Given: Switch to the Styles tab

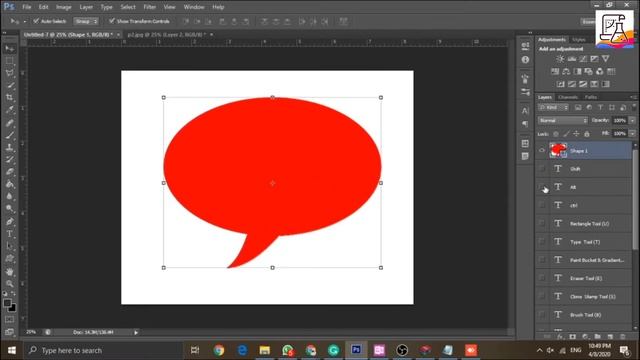Looking at the screenshot, I should (579, 40).
